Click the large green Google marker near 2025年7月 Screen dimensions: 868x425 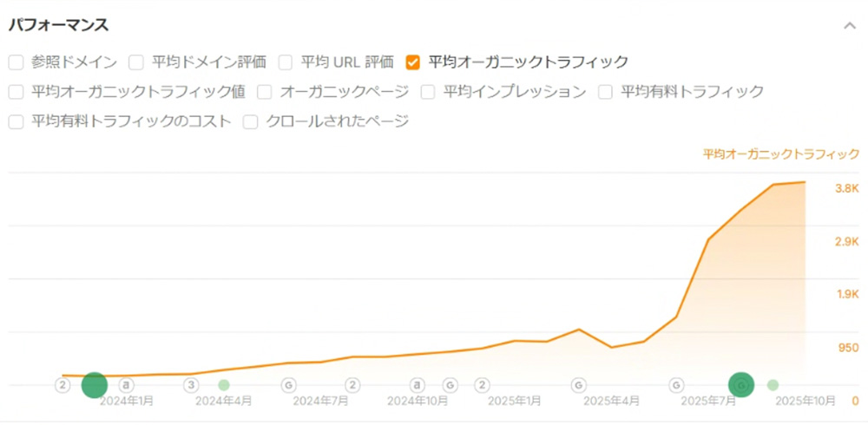(740, 384)
